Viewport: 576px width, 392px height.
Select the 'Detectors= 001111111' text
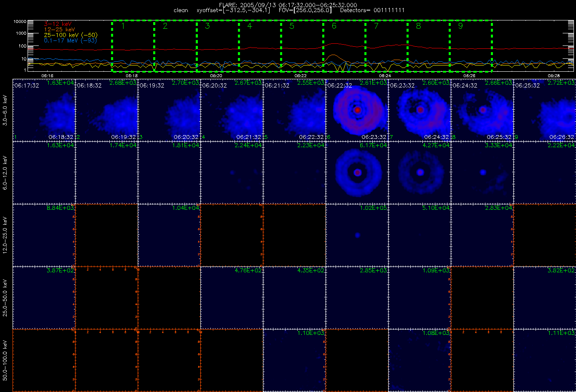coord(372,10)
